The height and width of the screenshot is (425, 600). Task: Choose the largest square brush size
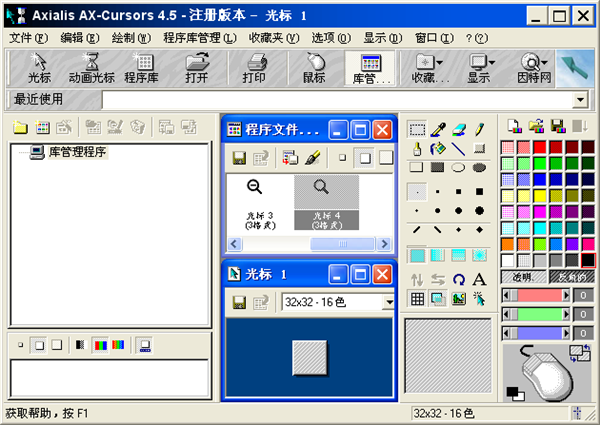coord(479,191)
